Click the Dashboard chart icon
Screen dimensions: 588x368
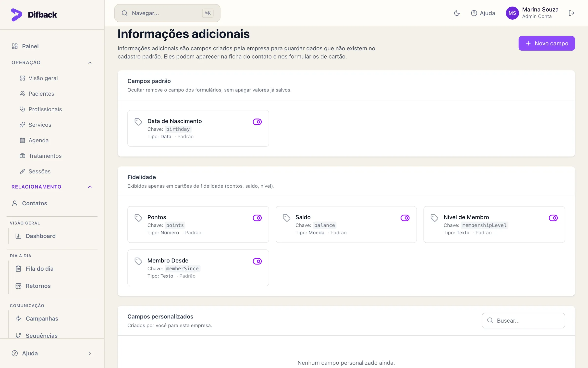click(x=18, y=236)
